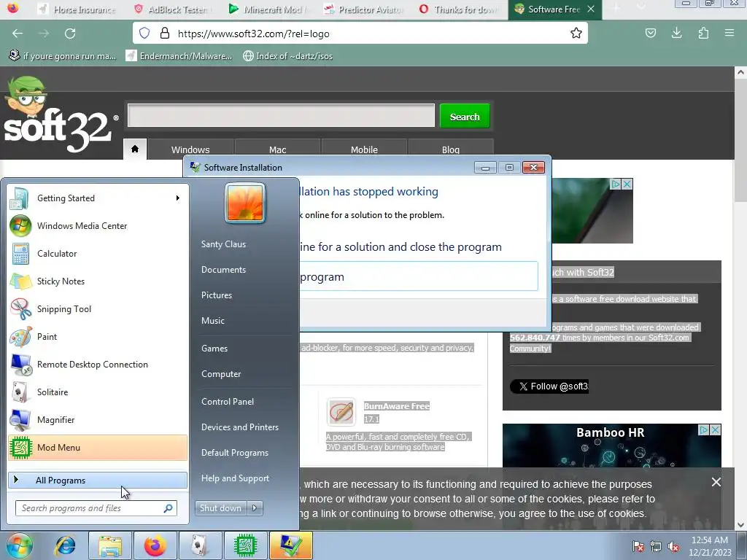This screenshot has width=747, height=560.
Task: Click the green chip taskbar icon
Action: (x=245, y=545)
